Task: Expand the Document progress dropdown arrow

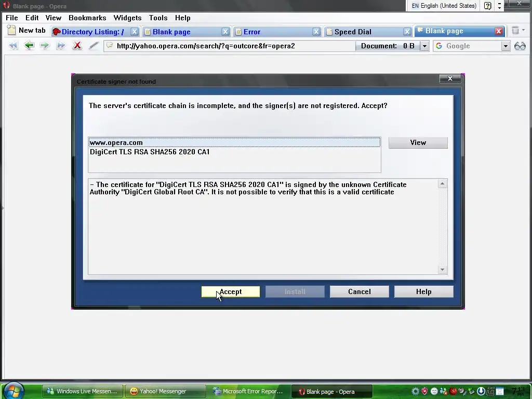Action: point(424,46)
